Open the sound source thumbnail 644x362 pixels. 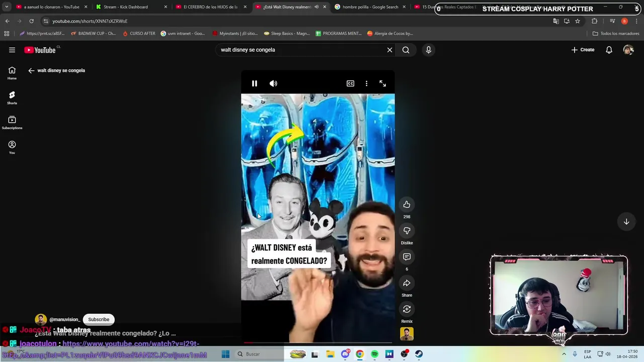pyautogui.click(x=407, y=334)
